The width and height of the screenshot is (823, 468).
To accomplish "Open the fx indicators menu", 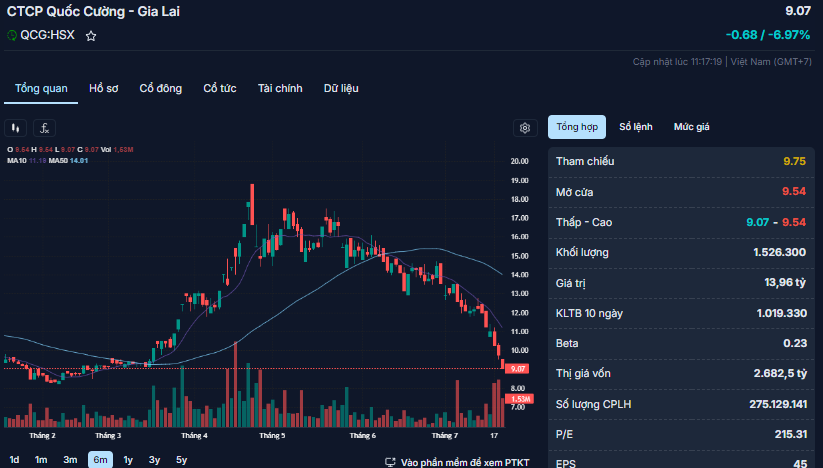I will pos(44,128).
